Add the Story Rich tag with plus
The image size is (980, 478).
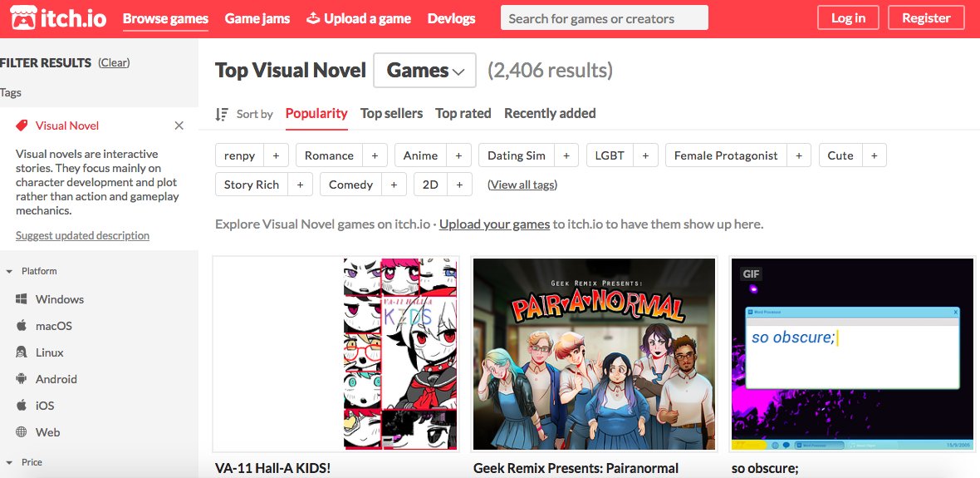300,185
